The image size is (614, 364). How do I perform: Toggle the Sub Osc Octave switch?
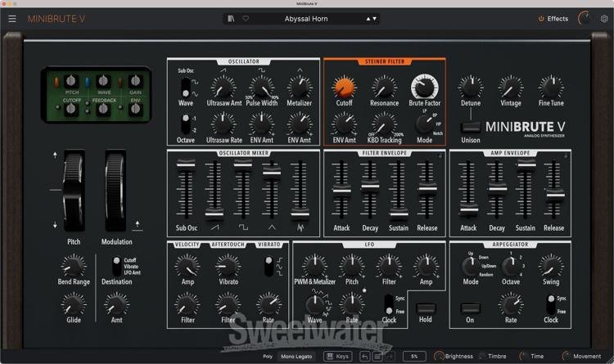[186, 124]
